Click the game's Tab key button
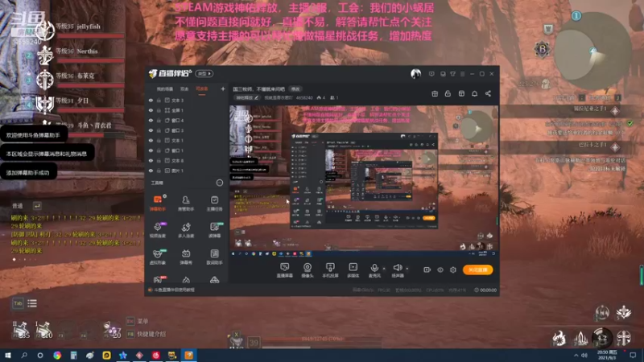 tap(18, 304)
